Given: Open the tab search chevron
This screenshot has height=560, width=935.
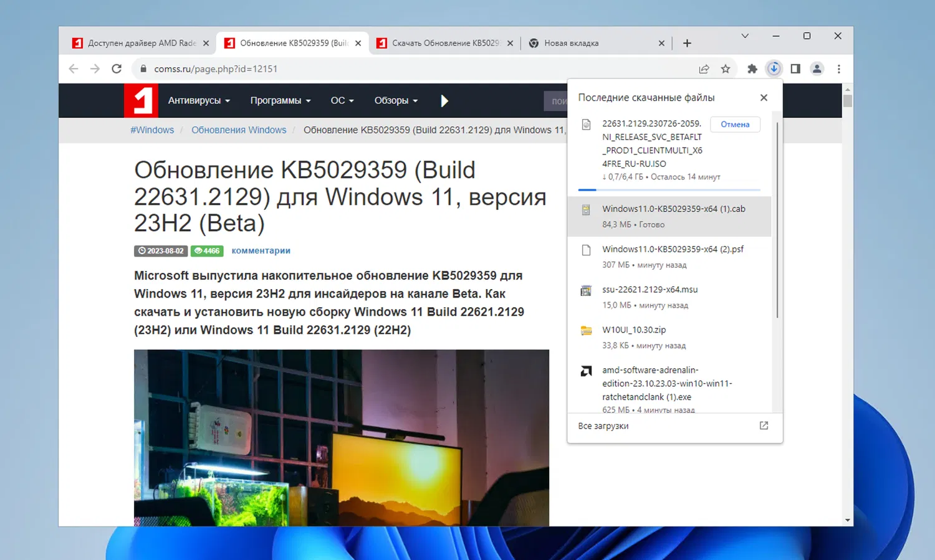Looking at the screenshot, I should tap(745, 36).
